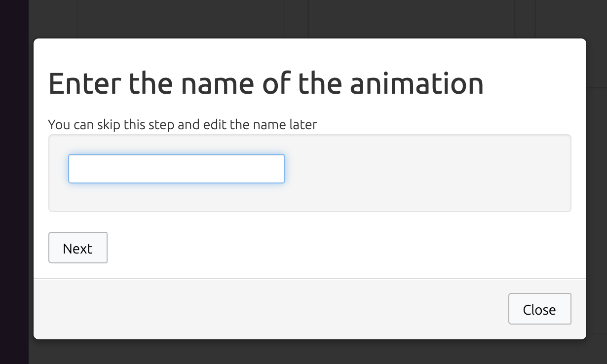The width and height of the screenshot is (607, 364).
Task: Click the word 'later' in the helper text
Action: [303, 124]
